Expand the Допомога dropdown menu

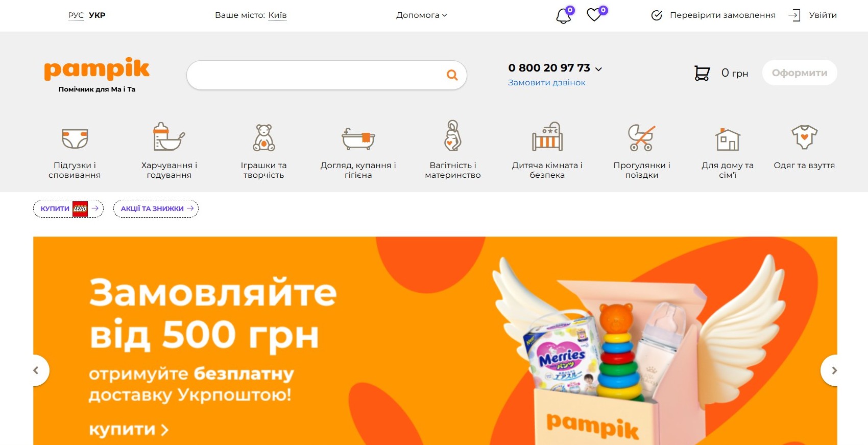(x=421, y=15)
